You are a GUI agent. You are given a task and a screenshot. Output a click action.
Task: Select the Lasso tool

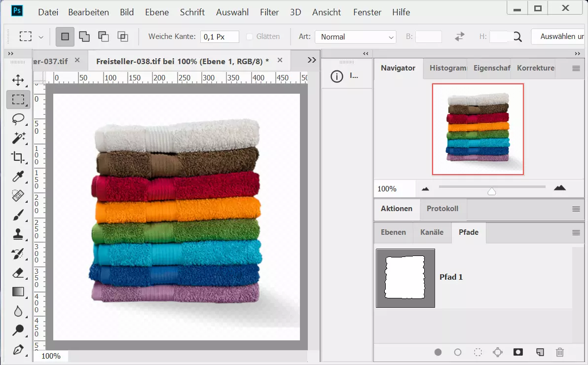[18, 119]
